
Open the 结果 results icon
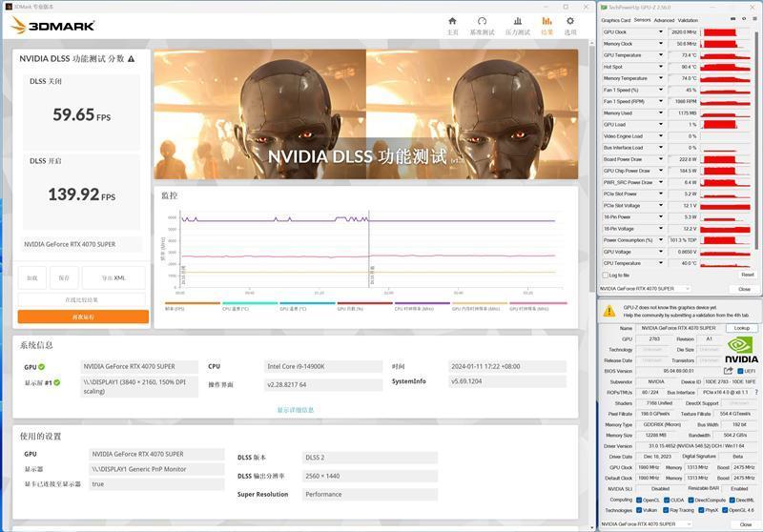tap(546, 22)
